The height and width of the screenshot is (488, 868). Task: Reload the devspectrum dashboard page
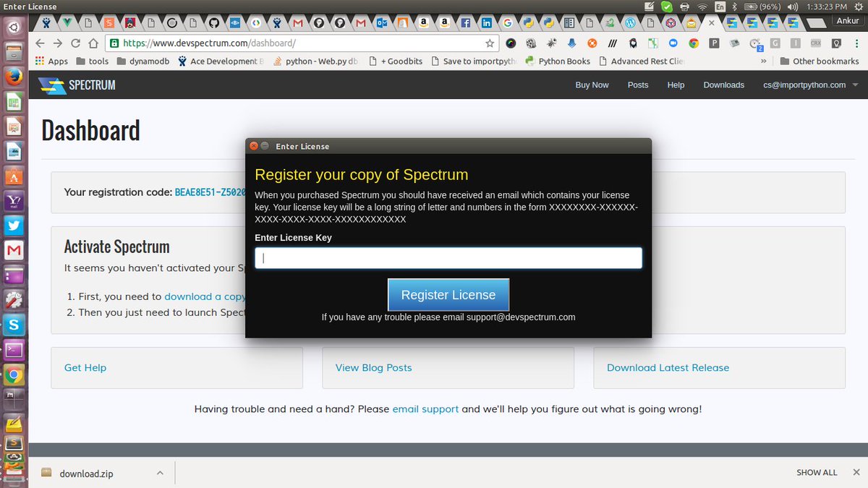[76, 43]
